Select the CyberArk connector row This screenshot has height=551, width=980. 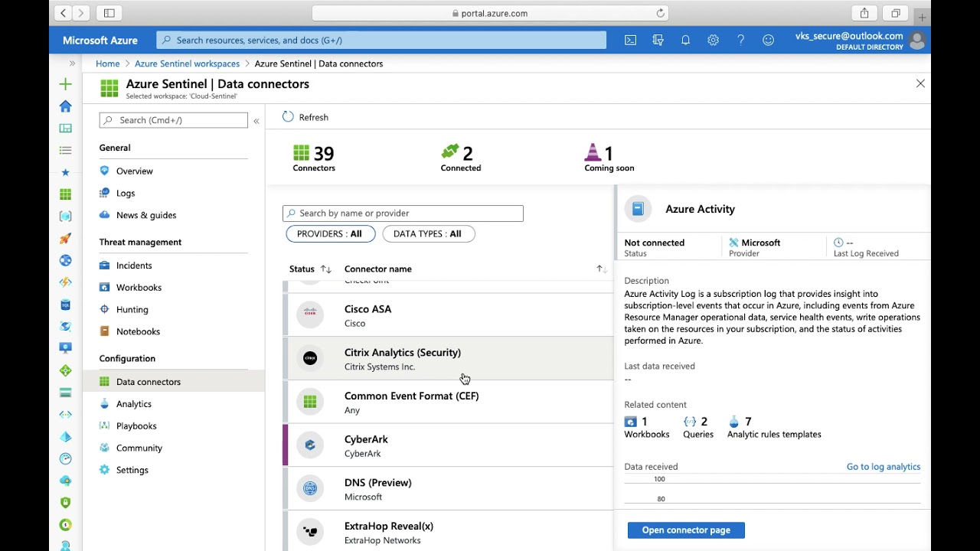pos(448,446)
